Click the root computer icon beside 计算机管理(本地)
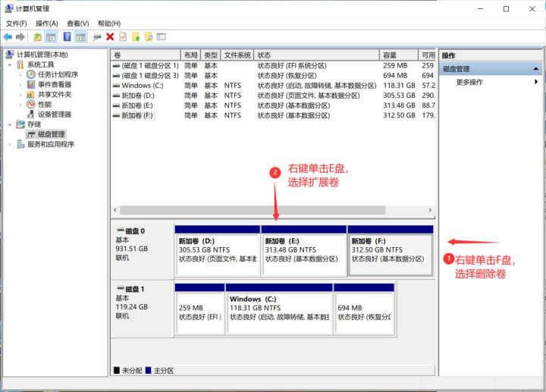 10,55
